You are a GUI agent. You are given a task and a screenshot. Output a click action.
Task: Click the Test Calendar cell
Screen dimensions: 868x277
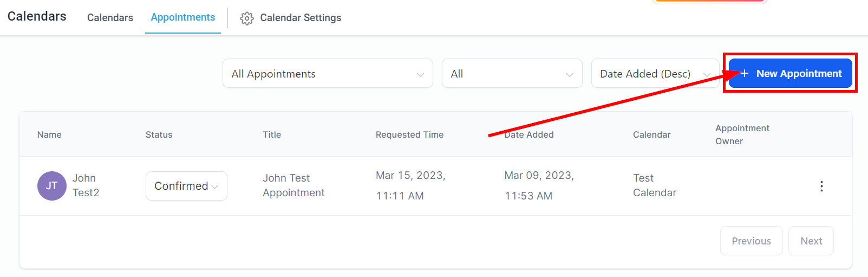(x=654, y=185)
